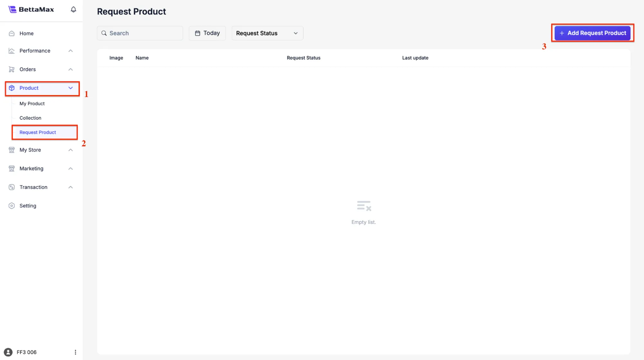Click the Add Request Product button
Image resolution: width=644 pixels, height=360 pixels.
pos(592,33)
